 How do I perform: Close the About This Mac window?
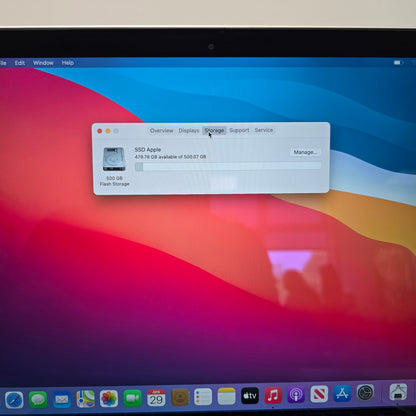click(x=100, y=131)
